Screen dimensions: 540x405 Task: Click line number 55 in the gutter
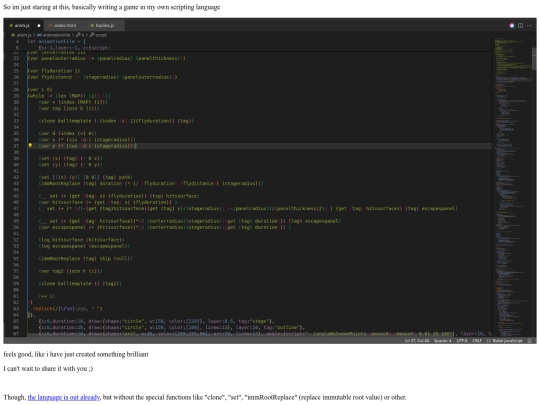point(16,258)
